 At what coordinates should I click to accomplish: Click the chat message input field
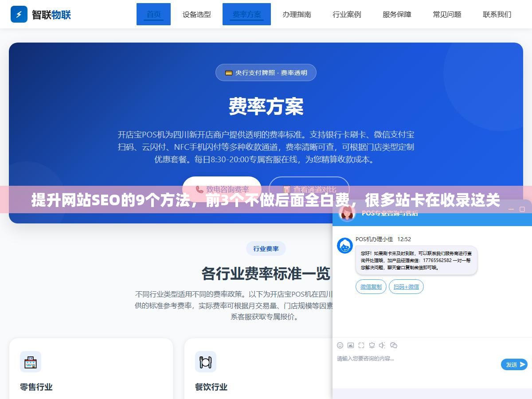[417, 364]
